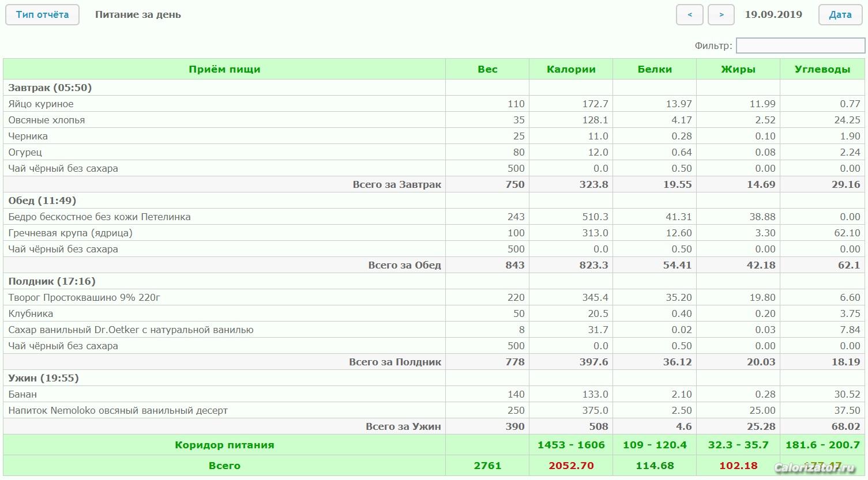Open the Дата date picker button
This screenshot has height=480, width=868.
coord(840,15)
